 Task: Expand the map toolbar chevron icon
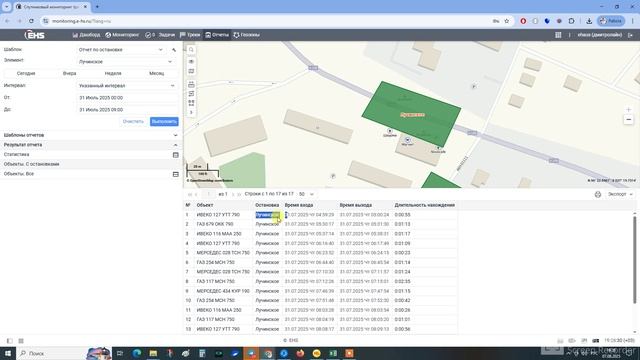191,112
